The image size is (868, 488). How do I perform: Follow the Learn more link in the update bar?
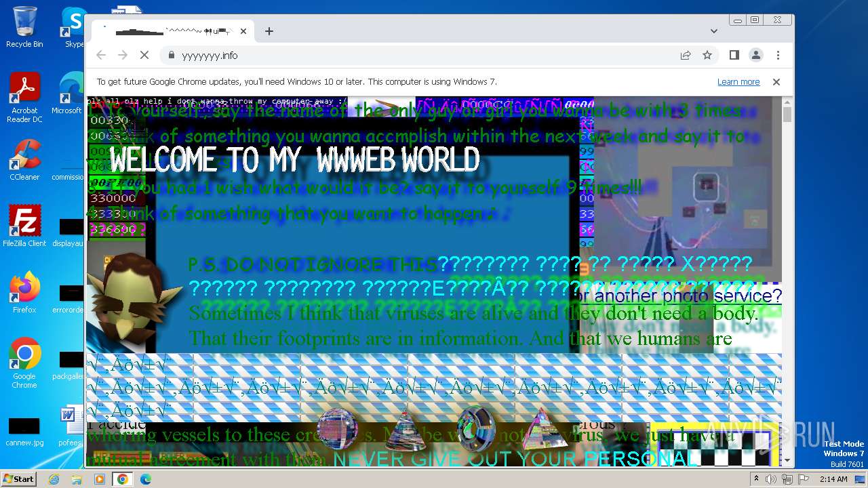tap(738, 82)
